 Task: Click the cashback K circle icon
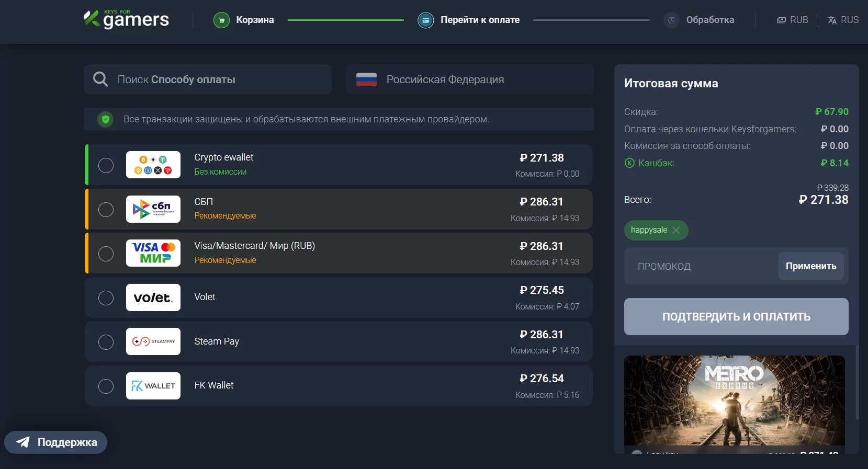629,163
